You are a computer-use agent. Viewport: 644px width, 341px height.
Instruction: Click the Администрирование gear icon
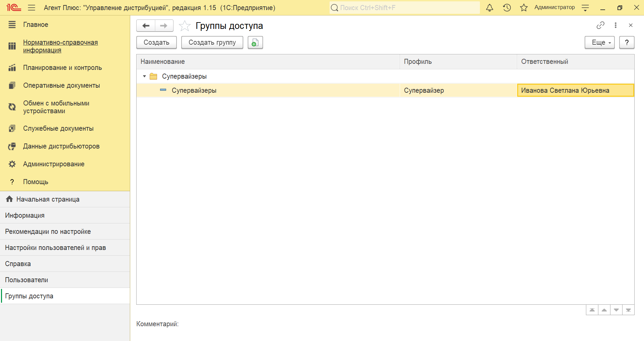[x=12, y=164]
